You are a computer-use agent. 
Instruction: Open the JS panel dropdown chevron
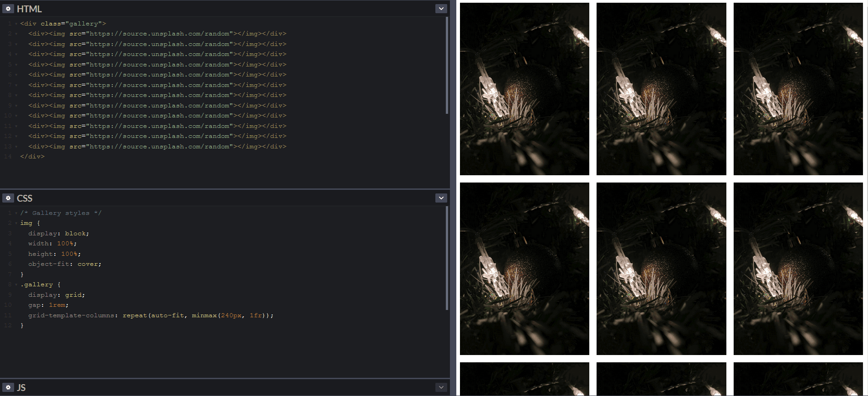[441, 387]
